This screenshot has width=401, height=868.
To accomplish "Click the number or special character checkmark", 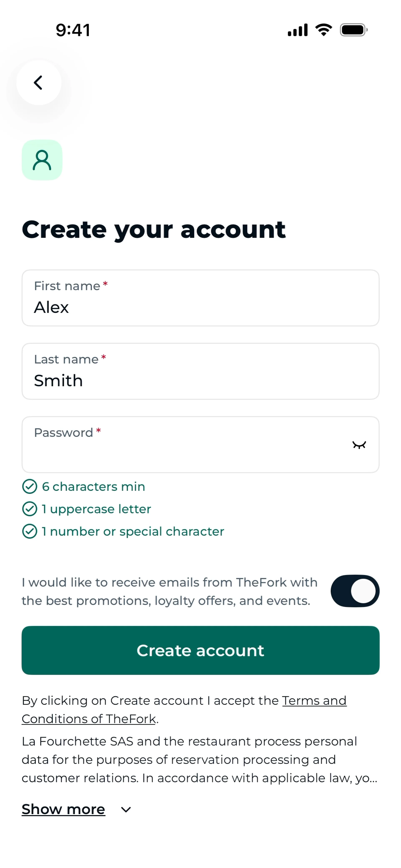I will click(30, 531).
